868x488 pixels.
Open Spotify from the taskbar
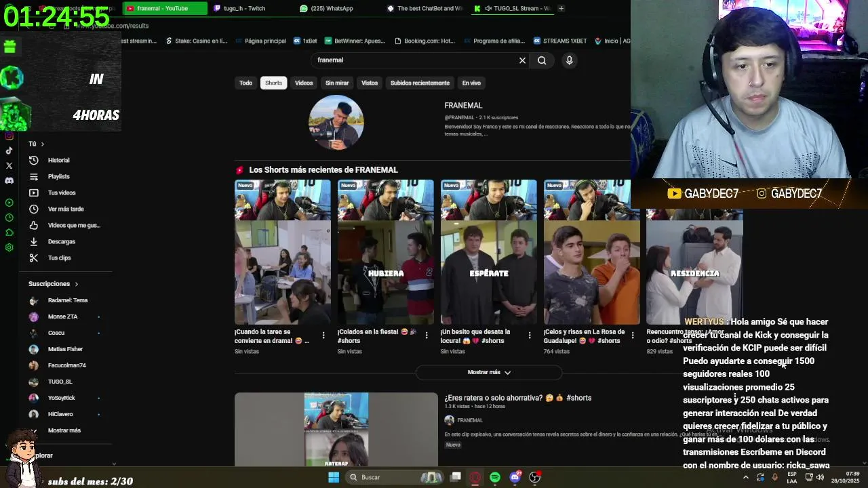(495, 477)
